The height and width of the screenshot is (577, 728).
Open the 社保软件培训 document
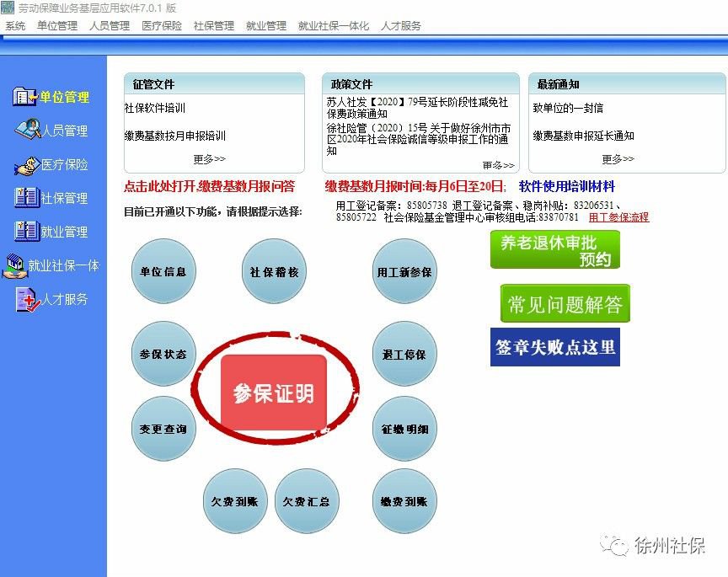[x=155, y=108]
